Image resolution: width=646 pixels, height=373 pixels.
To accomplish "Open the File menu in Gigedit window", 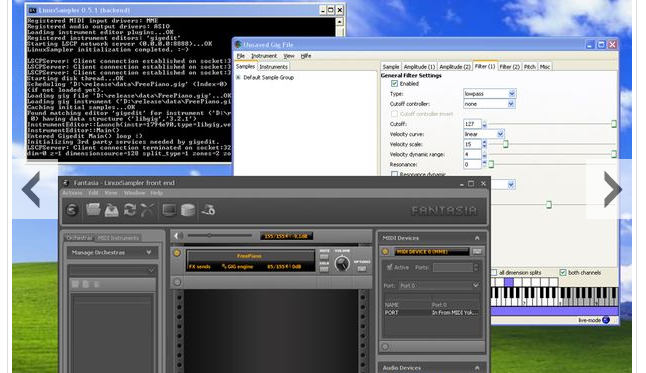I will pos(241,56).
